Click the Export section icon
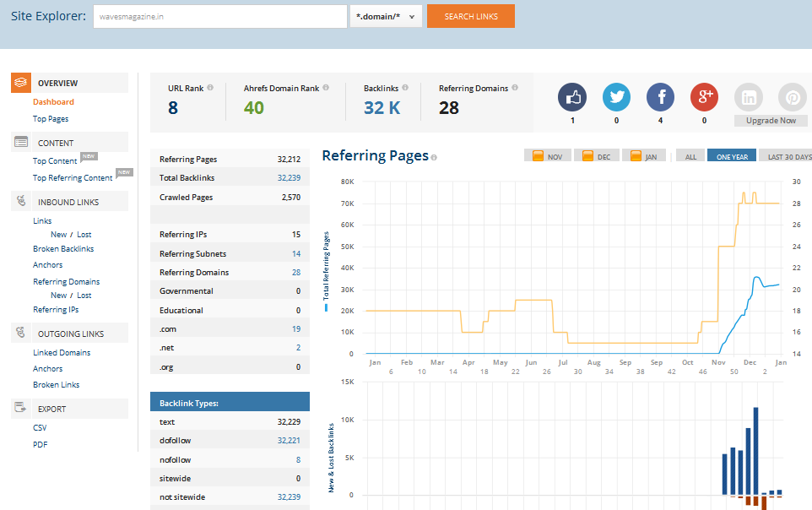Screen dimensions: 812x510 pos(21,408)
